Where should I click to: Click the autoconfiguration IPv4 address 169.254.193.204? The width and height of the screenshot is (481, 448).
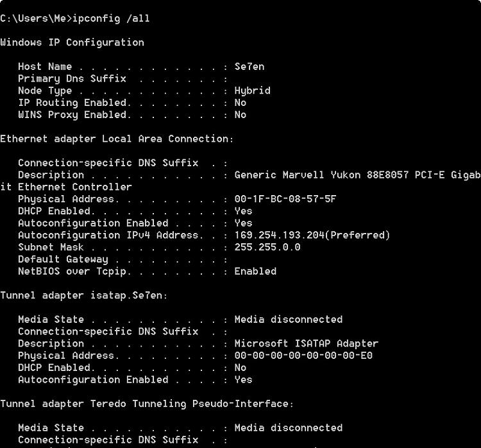pyautogui.click(x=280, y=235)
